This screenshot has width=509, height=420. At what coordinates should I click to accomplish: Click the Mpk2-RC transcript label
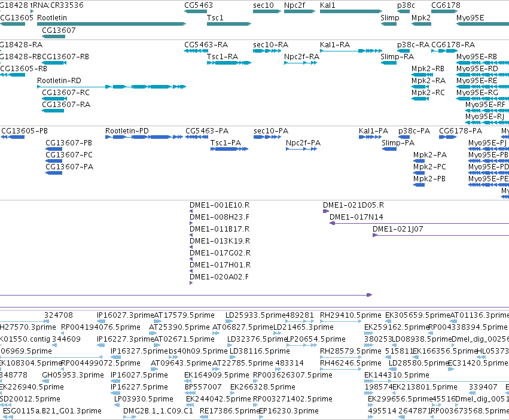pyautogui.click(x=428, y=93)
